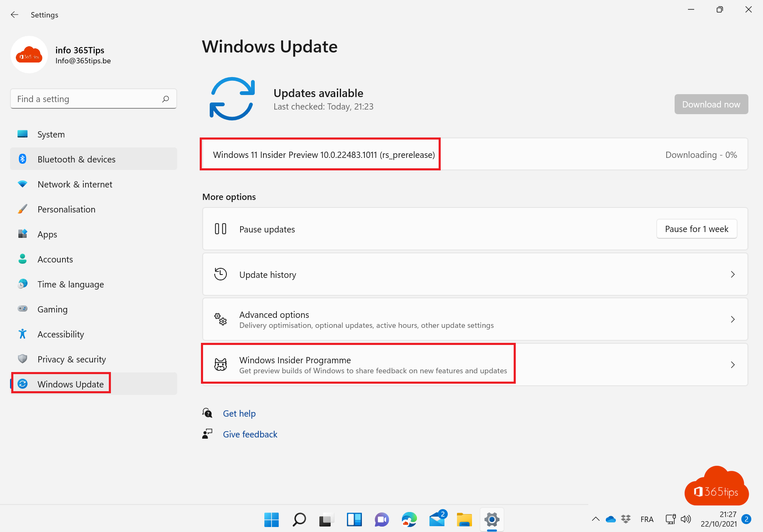Click the Privacy shield icon
The height and width of the screenshot is (532, 763).
pos(23,359)
